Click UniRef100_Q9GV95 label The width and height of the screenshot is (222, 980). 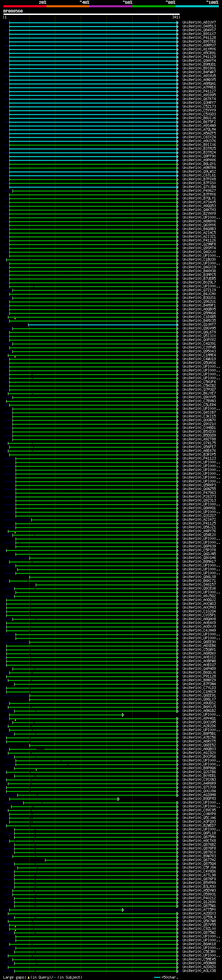[199, 328]
